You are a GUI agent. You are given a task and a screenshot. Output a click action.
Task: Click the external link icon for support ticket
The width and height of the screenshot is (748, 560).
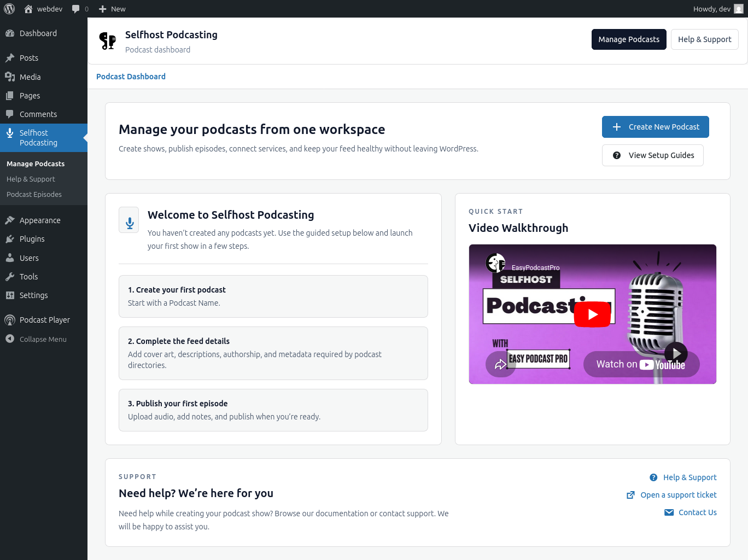click(630, 495)
